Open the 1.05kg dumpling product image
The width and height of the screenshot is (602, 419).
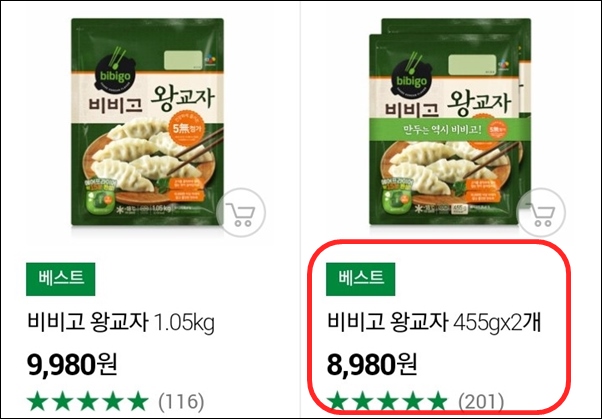pos(147,122)
